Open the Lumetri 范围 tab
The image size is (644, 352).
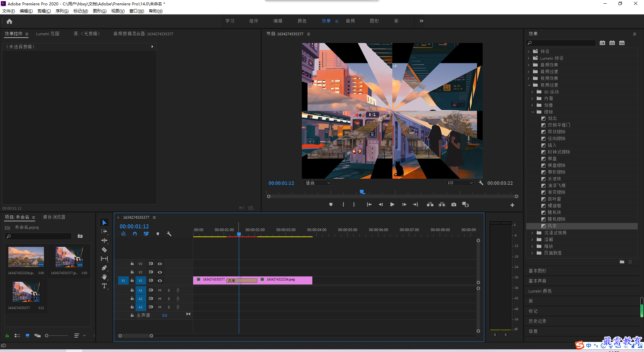[48, 34]
